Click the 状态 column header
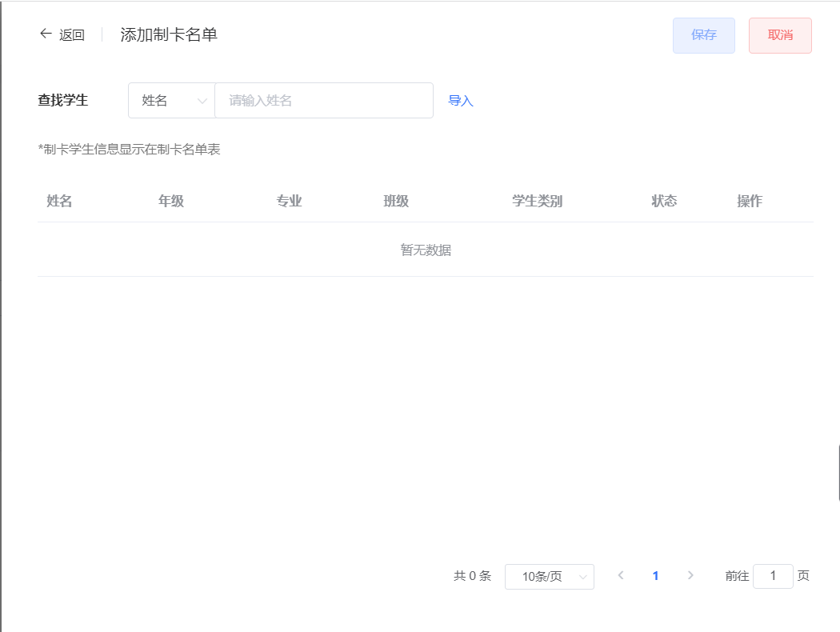Screen dimensions: 840x632 point(664,201)
